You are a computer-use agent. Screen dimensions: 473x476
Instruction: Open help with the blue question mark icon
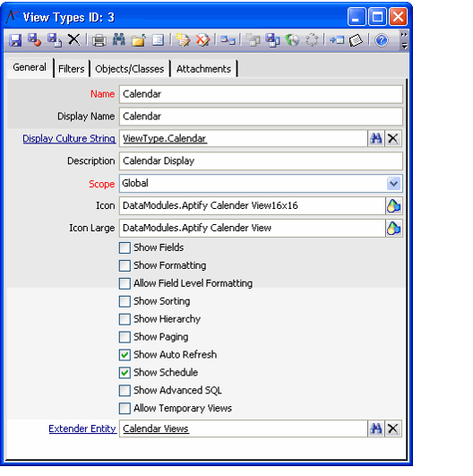coord(381,40)
